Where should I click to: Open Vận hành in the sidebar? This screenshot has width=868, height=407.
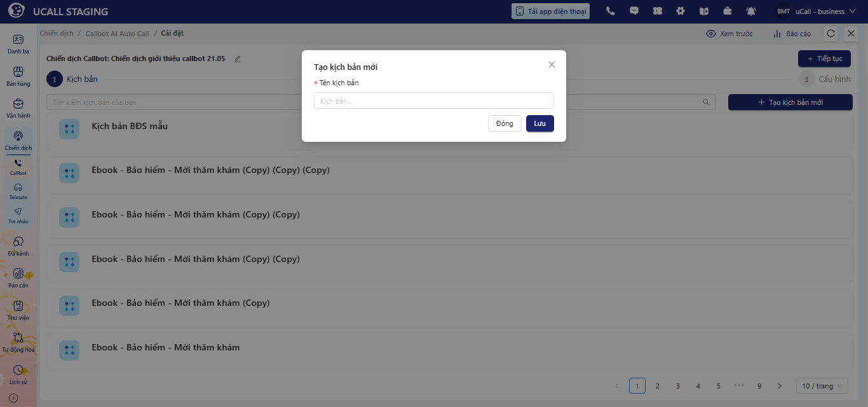coord(18,108)
